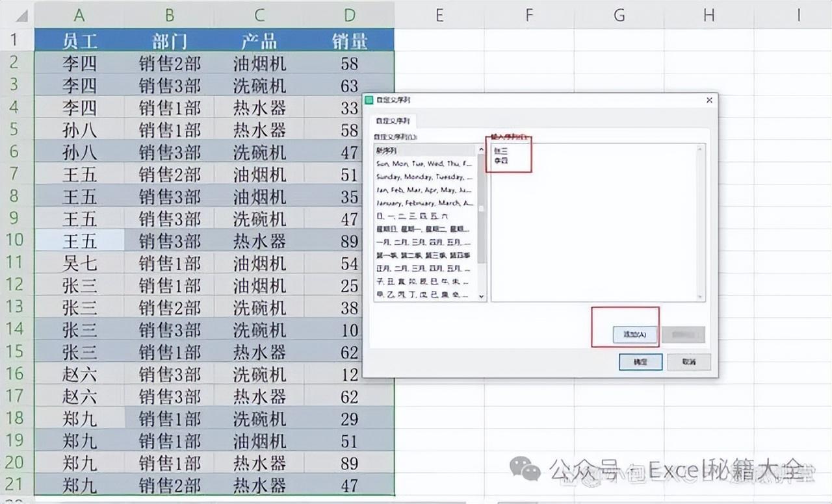This screenshot has width=832, height=504.
Task: Select 新序列 in the custom list
Action: click(x=426, y=150)
